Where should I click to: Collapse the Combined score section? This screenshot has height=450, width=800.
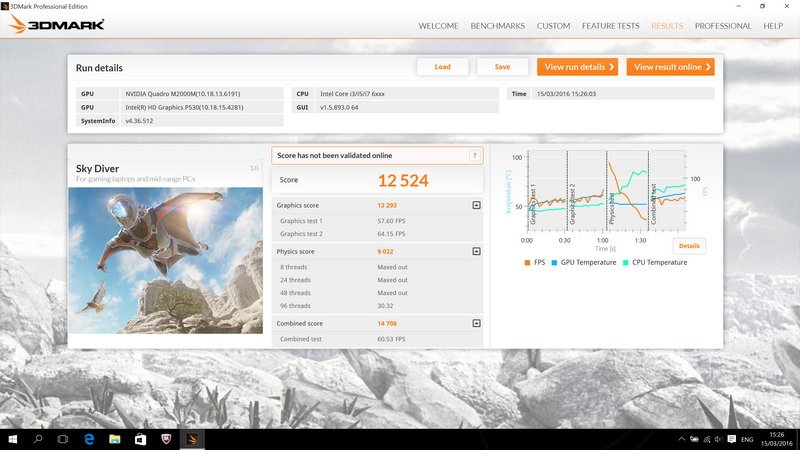click(476, 324)
